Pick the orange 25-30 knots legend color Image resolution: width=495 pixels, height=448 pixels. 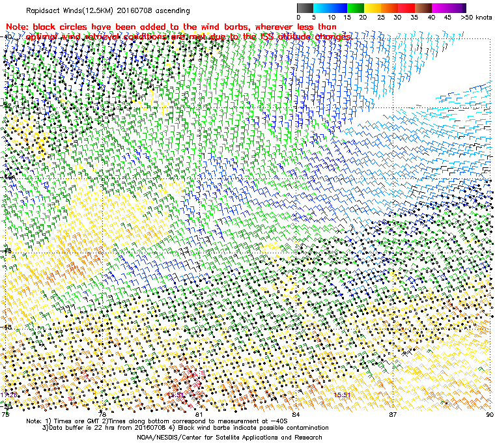pos(389,8)
